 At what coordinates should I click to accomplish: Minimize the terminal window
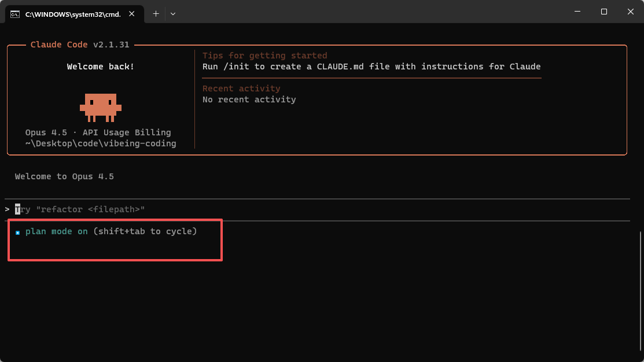click(577, 12)
